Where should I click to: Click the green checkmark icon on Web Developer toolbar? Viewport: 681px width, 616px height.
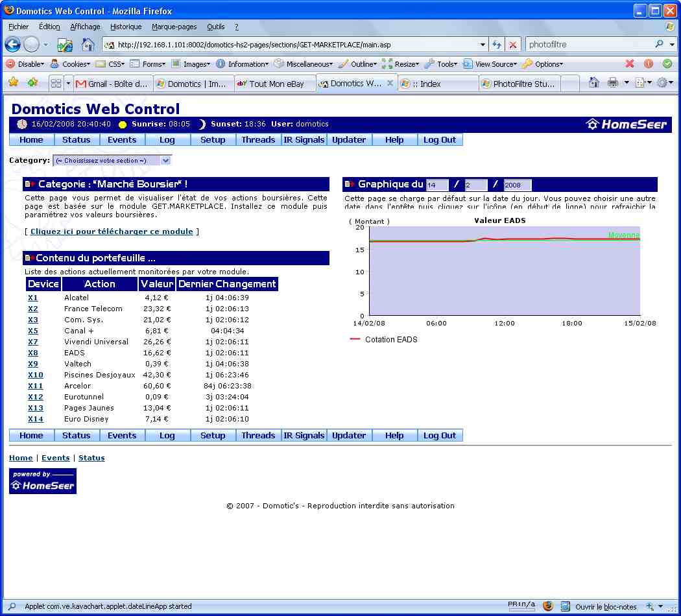(x=667, y=64)
